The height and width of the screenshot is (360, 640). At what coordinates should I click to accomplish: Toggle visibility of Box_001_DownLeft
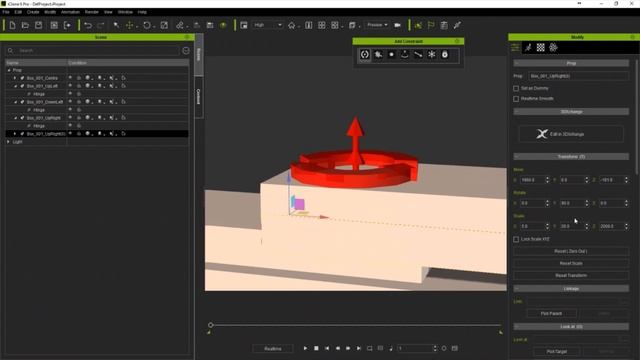tap(70, 102)
